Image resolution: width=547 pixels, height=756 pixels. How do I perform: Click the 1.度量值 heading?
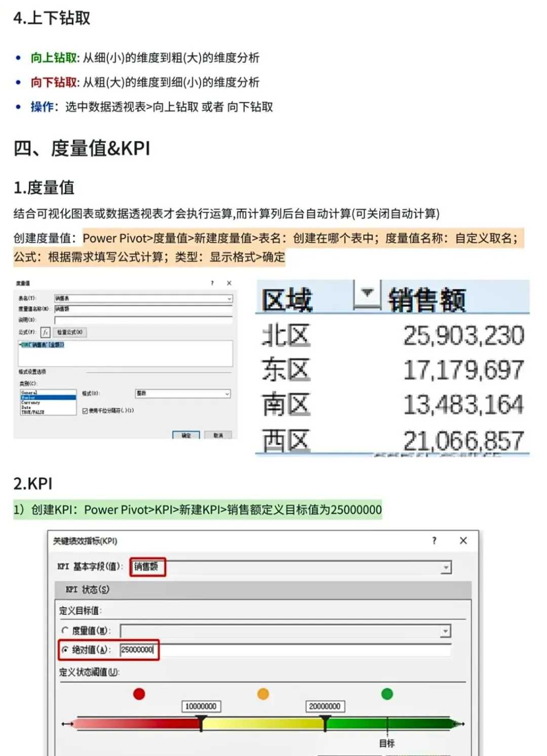pos(44,187)
